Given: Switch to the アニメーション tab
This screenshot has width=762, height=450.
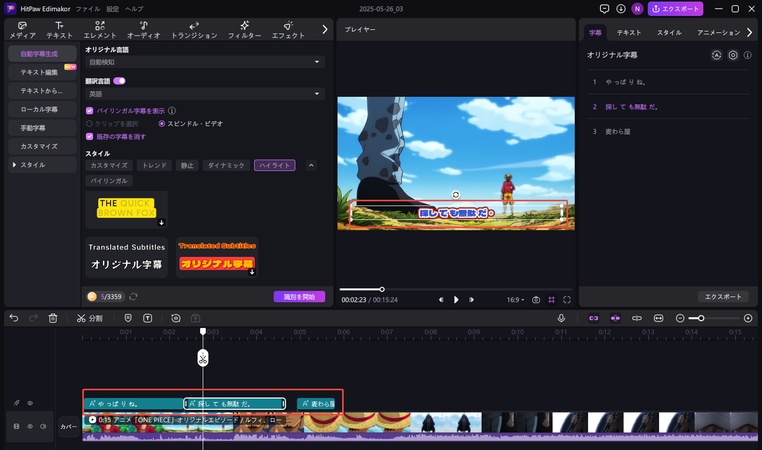Looking at the screenshot, I should [x=718, y=33].
